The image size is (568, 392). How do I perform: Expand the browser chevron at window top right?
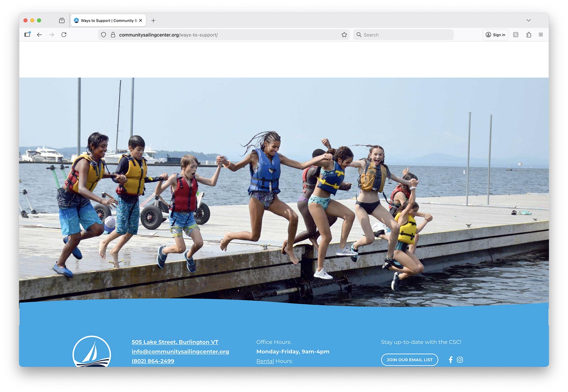tap(529, 20)
